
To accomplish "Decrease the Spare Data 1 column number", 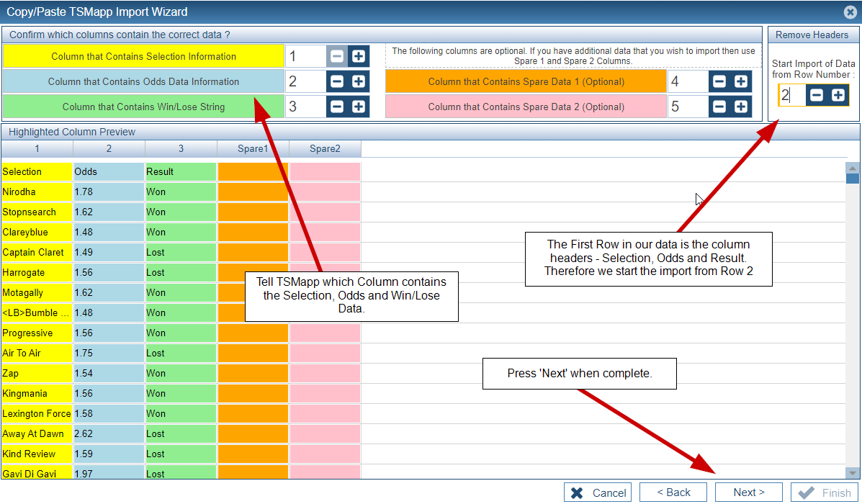I will [x=719, y=81].
